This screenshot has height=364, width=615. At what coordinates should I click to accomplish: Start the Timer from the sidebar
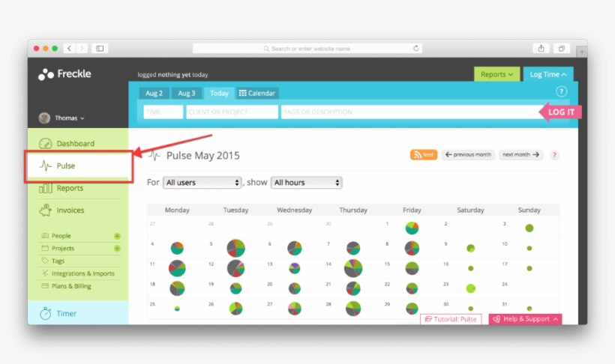[78, 313]
